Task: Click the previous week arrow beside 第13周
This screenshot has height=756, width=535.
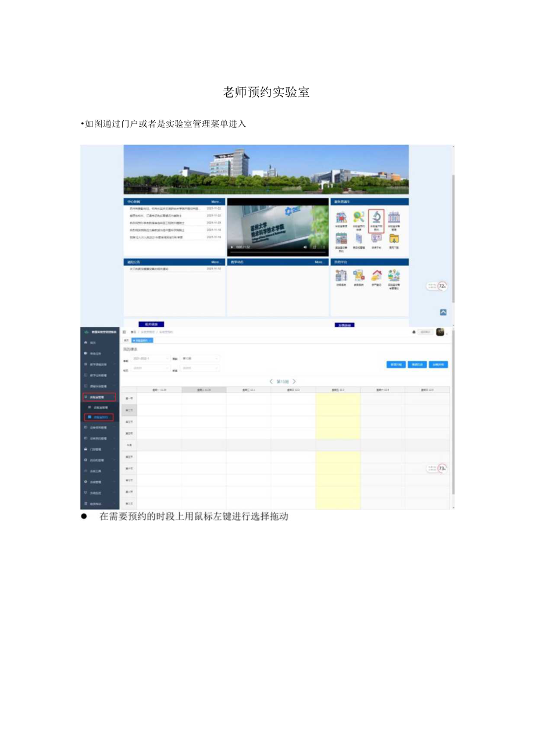Action: tap(271, 381)
